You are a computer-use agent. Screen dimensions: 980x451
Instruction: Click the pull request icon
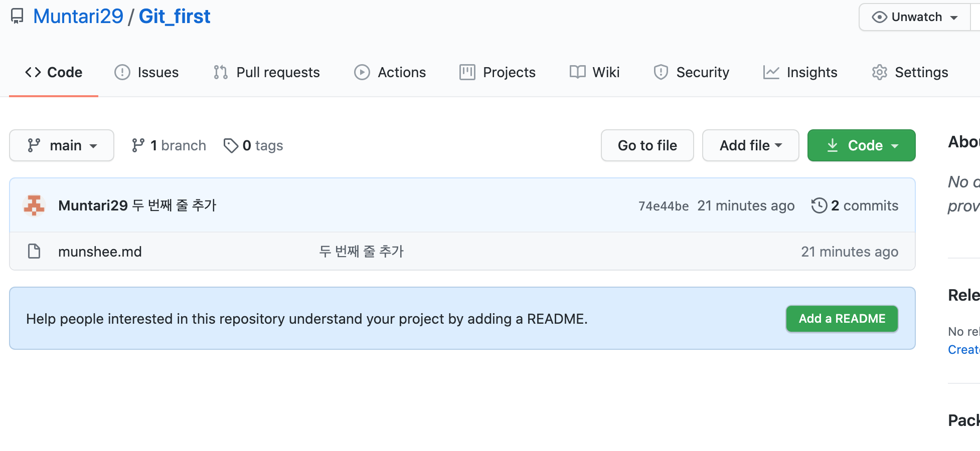221,72
